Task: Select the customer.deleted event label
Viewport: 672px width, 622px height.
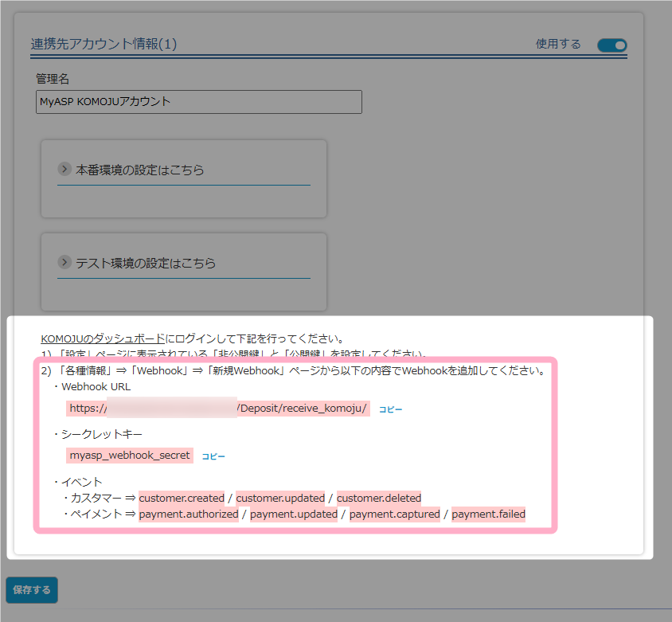Action: [378, 499]
